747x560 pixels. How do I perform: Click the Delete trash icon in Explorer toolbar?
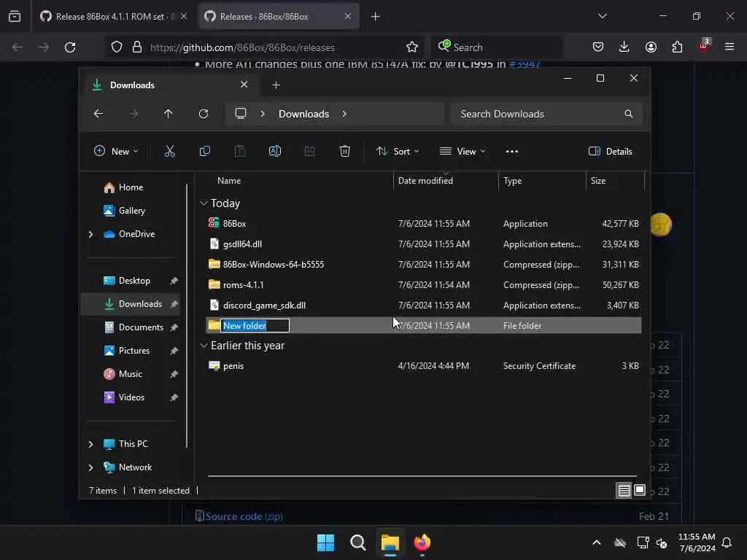(345, 152)
